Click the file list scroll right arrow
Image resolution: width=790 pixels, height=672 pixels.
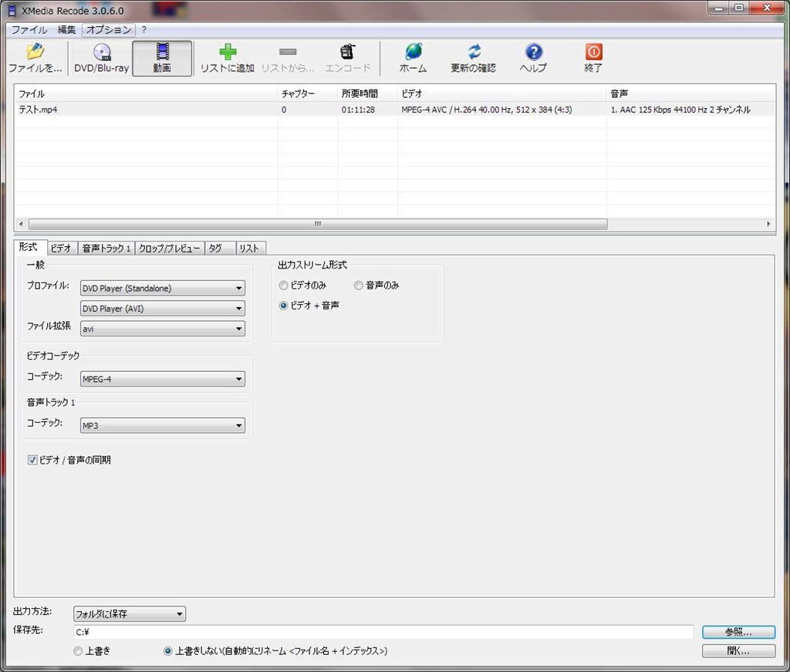coord(768,224)
